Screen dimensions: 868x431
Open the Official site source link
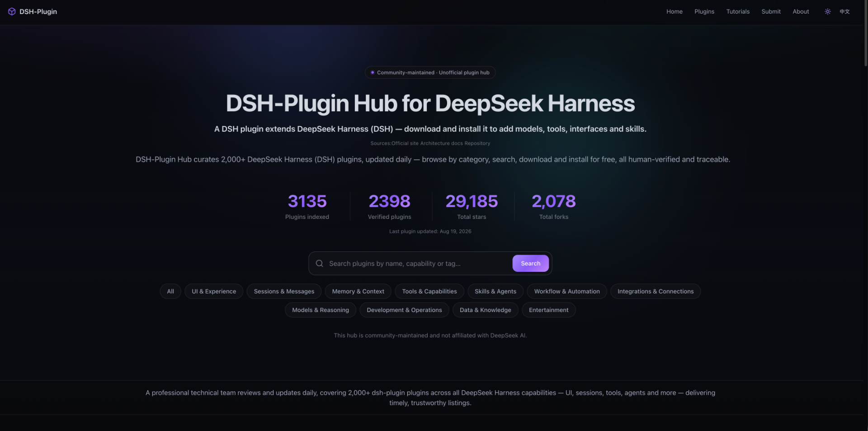pyautogui.click(x=405, y=143)
